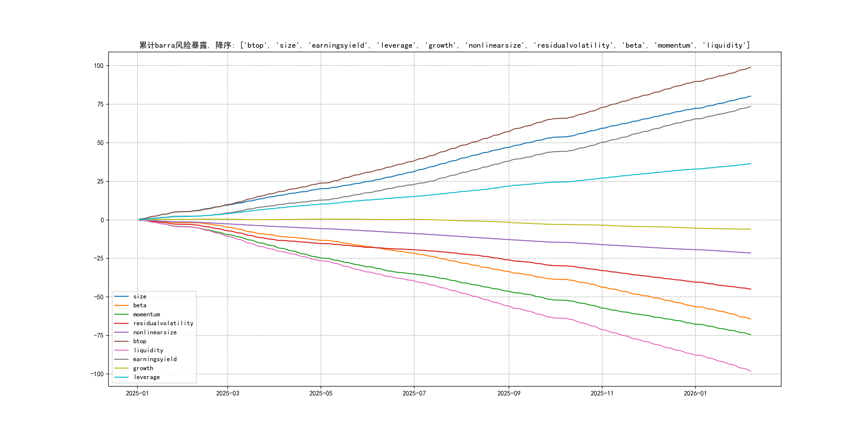This screenshot has width=868, height=434.
Task: Click the 0 y-axis tick label
Action: point(102,220)
